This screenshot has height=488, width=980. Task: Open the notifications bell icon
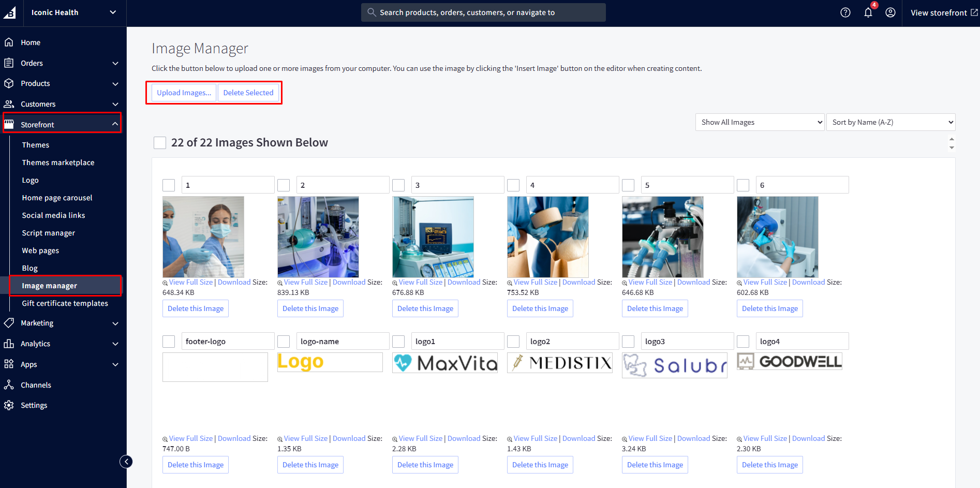click(868, 12)
